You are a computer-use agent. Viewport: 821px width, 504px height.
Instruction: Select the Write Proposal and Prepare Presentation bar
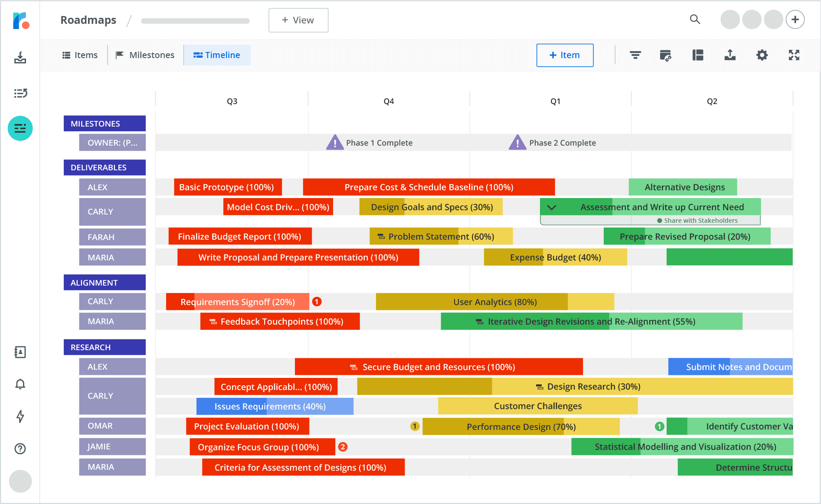(x=298, y=257)
